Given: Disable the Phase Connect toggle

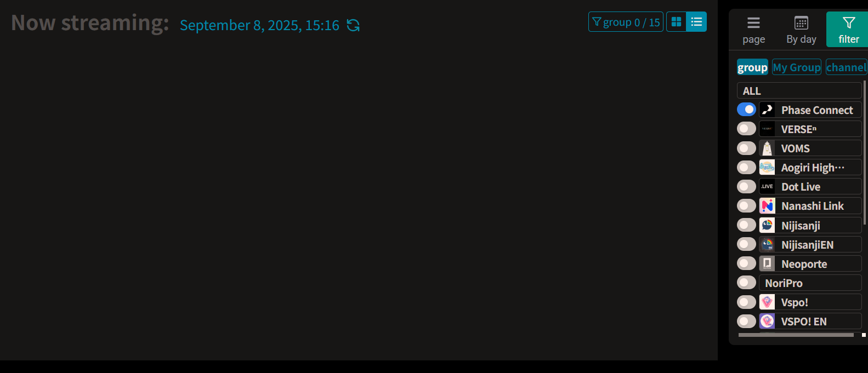Looking at the screenshot, I should [746, 110].
